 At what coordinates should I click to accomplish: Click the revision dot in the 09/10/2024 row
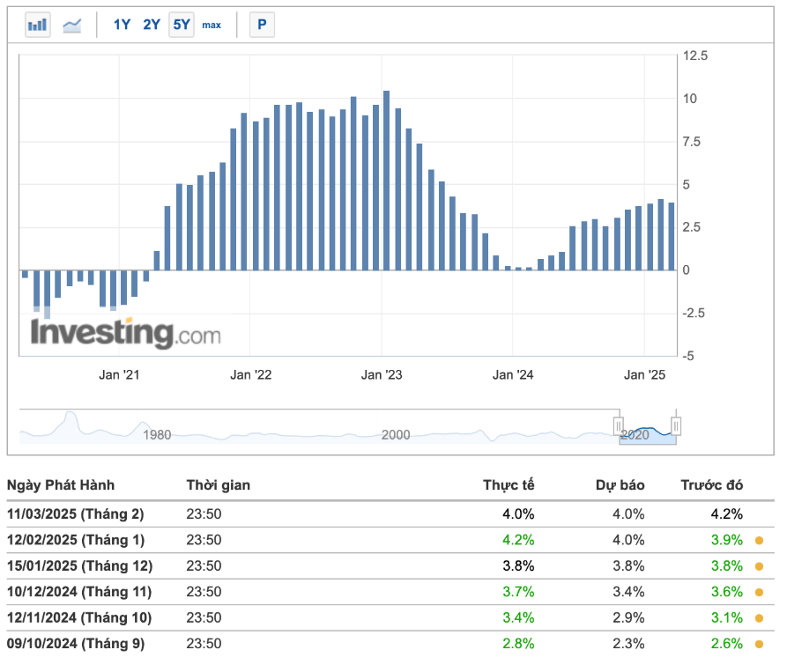(x=759, y=645)
